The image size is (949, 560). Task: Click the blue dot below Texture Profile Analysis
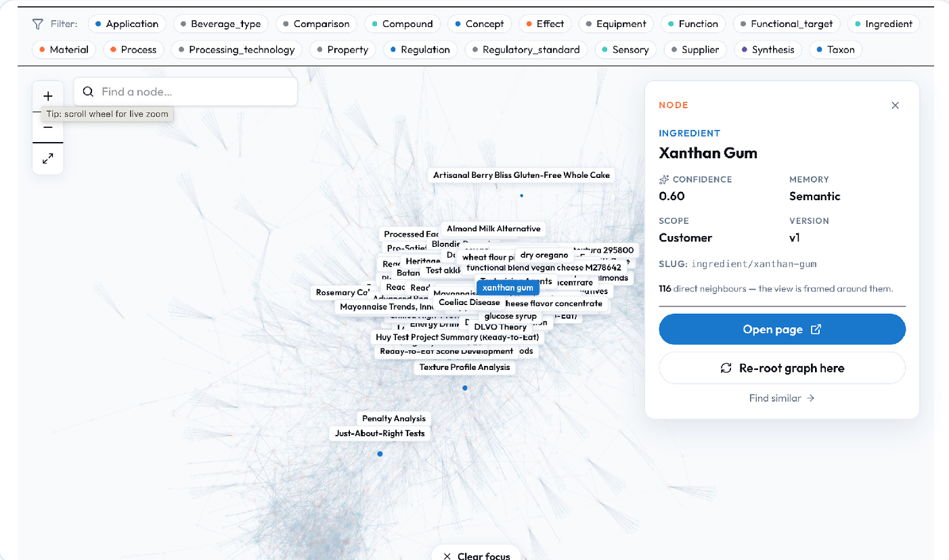click(x=465, y=388)
